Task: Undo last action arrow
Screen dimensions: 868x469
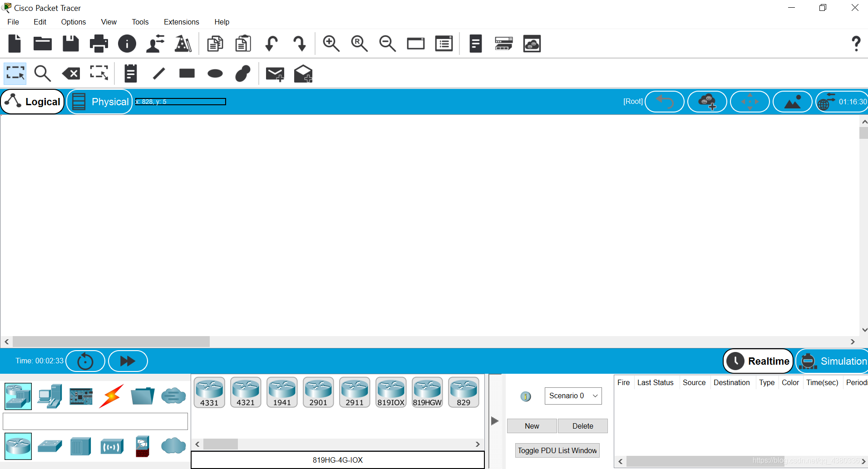Action: tap(271, 44)
